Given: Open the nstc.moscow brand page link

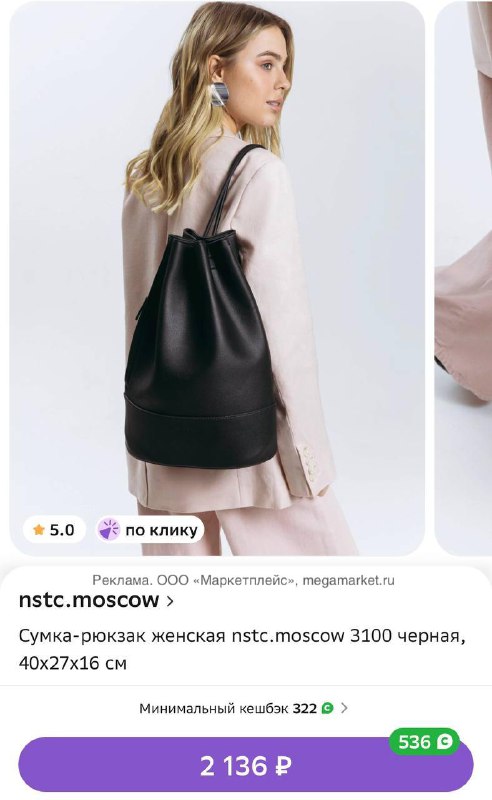Looking at the screenshot, I should (96, 601).
